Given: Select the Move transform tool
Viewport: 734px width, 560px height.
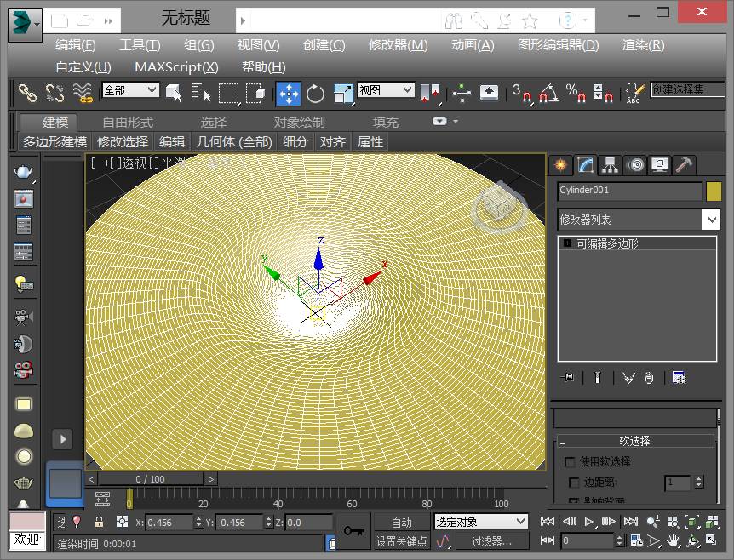Looking at the screenshot, I should pyautogui.click(x=289, y=93).
